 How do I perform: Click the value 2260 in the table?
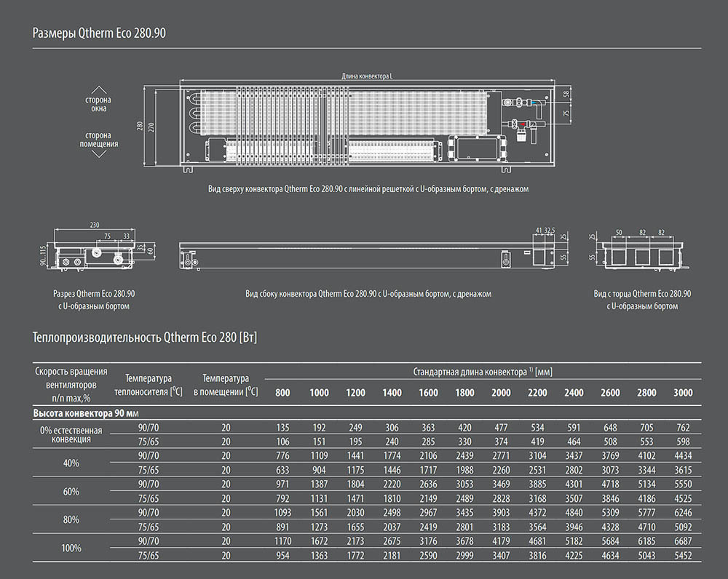point(501,470)
